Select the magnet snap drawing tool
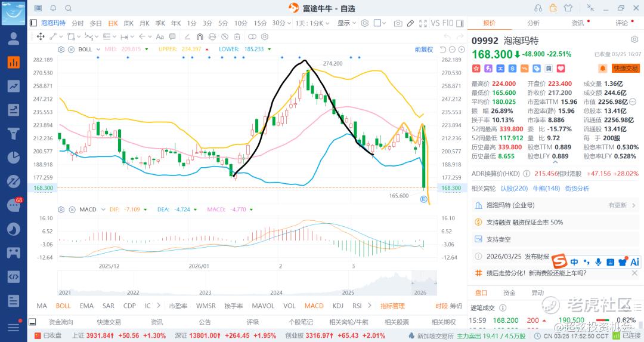 tap(200, 36)
